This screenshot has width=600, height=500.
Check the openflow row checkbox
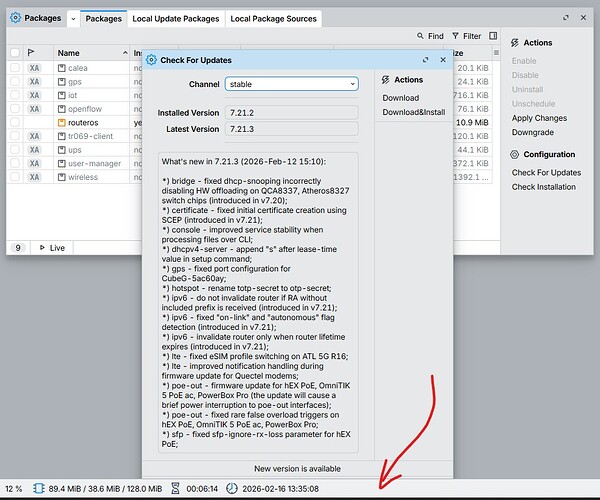[15, 109]
